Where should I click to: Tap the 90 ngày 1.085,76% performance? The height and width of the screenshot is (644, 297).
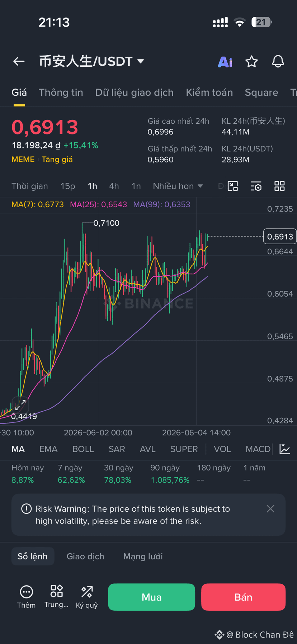[170, 474]
